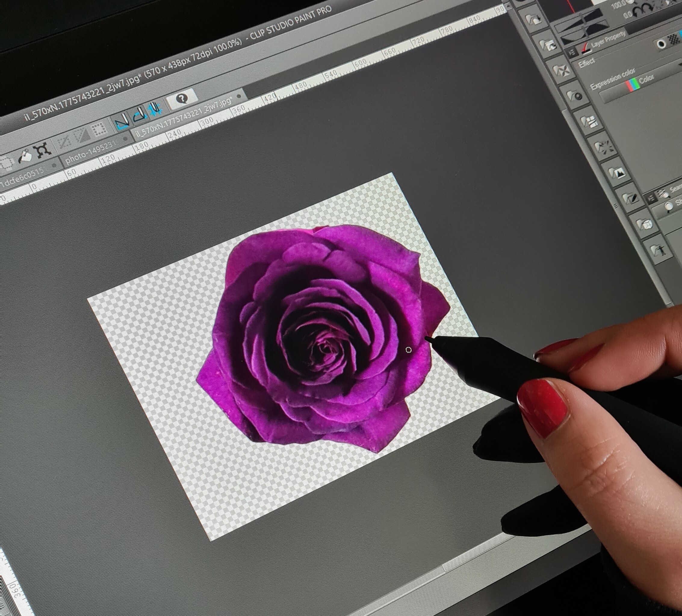Open the image material folder with picture

[x=548, y=45]
